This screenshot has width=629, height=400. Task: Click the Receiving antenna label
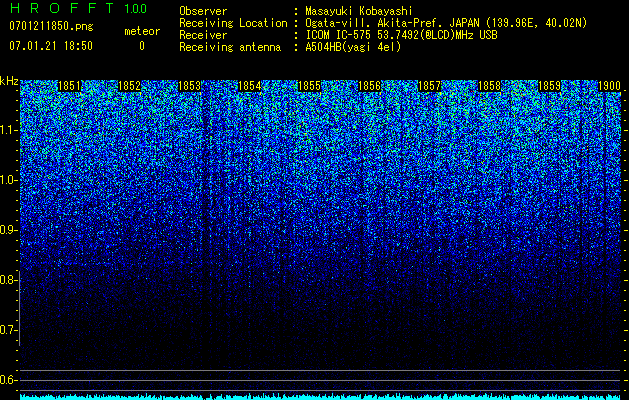click(230, 47)
